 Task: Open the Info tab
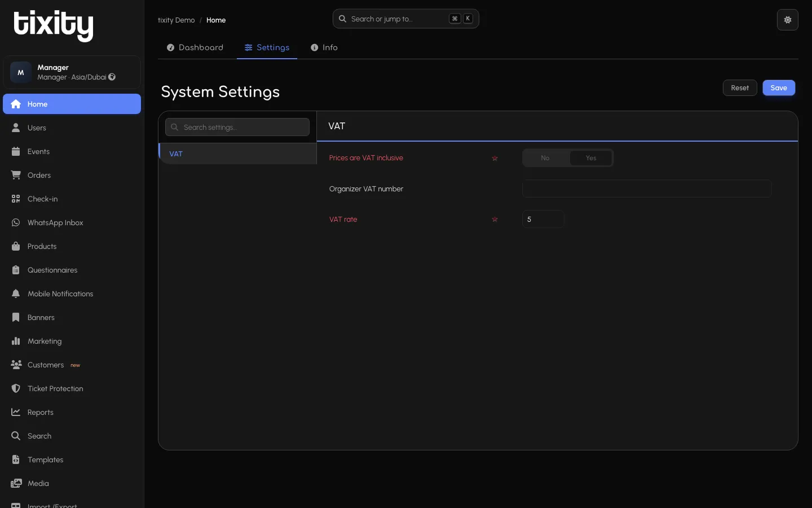[x=324, y=47]
